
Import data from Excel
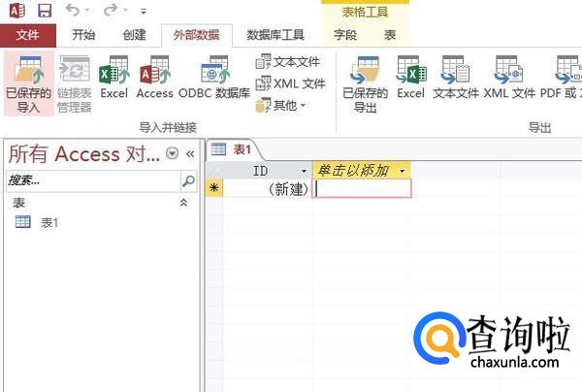click(x=113, y=78)
